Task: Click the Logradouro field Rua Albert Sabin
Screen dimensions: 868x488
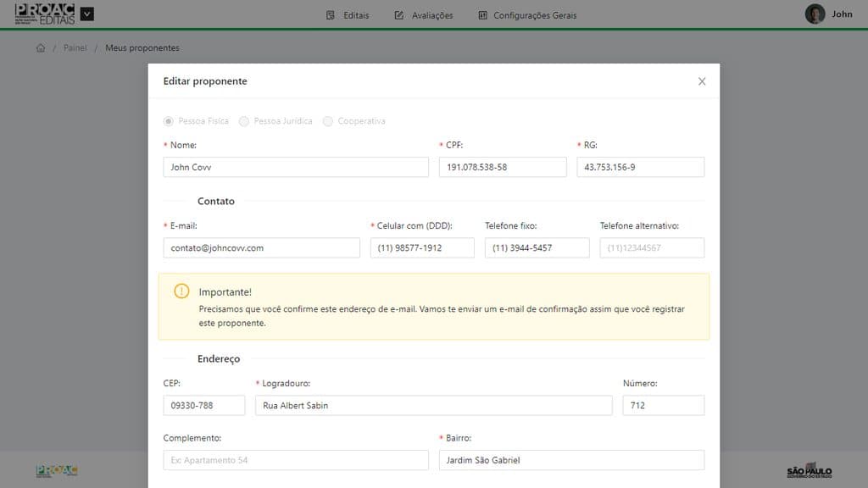Action: point(433,406)
